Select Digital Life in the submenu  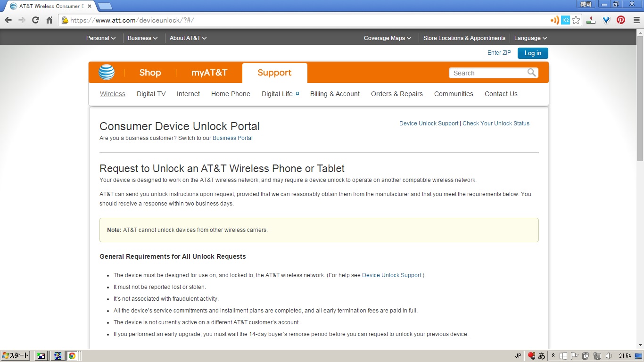tap(280, 94)
